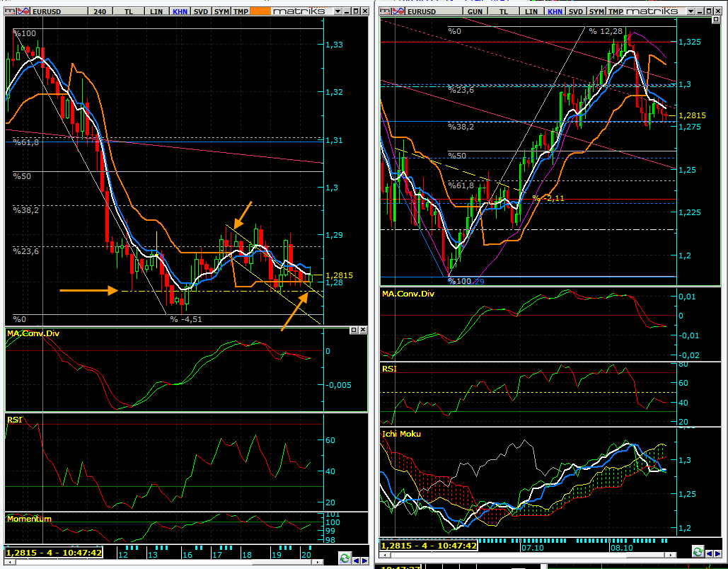
Task: Click the Matriks 'm' icon in the GUN chart toolbar
Action: pos(384,12)
